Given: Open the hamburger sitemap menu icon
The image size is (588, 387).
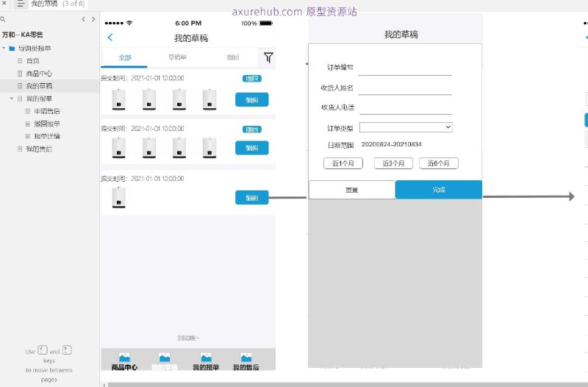Looking at the screenshot, I should (x=21, y=4).
